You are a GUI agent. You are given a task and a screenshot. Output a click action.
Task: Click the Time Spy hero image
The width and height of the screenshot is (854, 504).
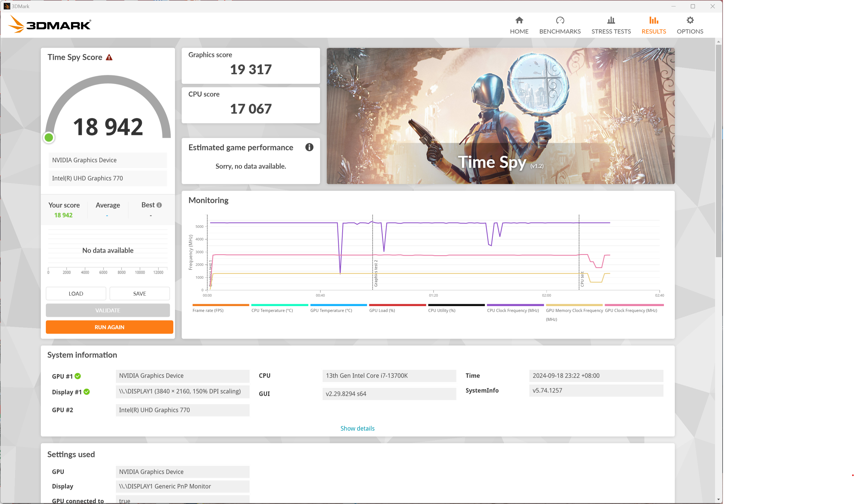pos(500,116)
